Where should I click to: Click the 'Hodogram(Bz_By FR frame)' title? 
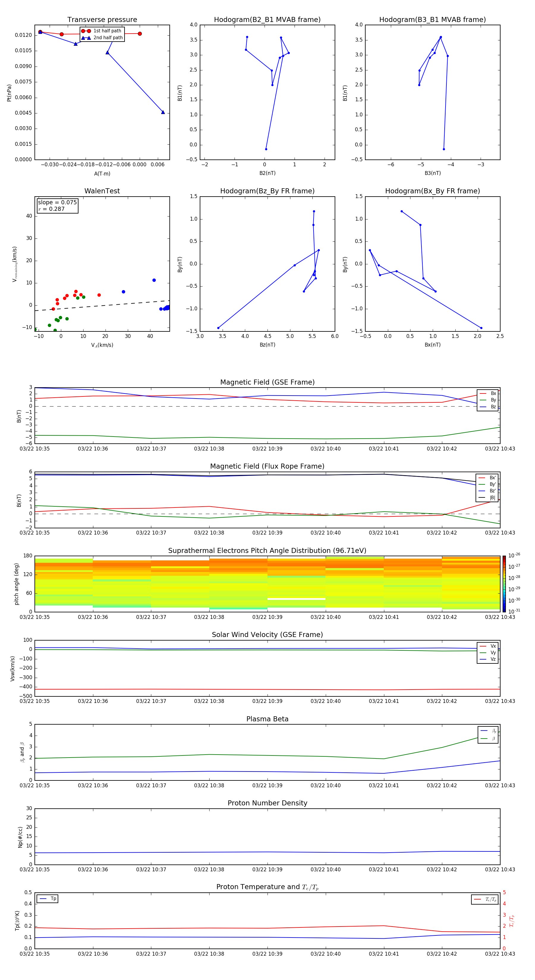pyautogui.click(x=267, y=191)
